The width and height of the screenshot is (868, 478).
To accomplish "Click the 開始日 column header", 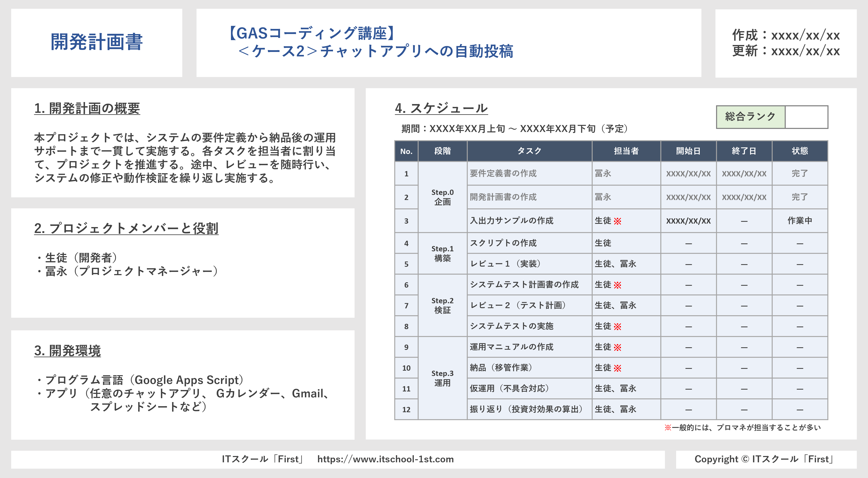I will pyautogui.click(x=688, y=151).
